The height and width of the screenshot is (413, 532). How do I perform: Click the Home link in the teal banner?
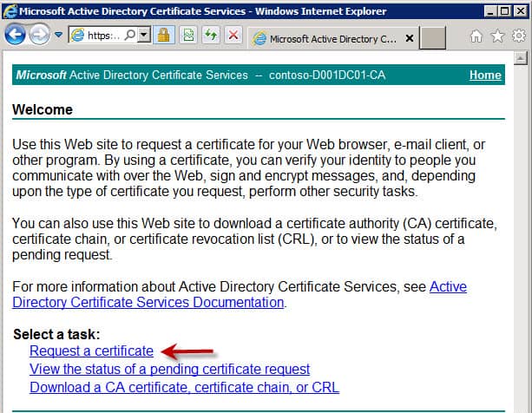[x=485, y=75]
